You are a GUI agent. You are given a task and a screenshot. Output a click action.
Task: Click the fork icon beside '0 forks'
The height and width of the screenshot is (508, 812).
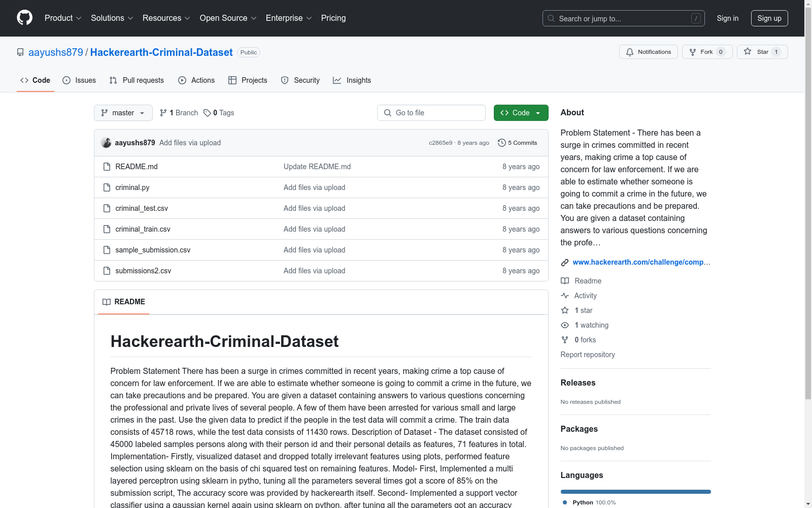(x=565, y=340)
